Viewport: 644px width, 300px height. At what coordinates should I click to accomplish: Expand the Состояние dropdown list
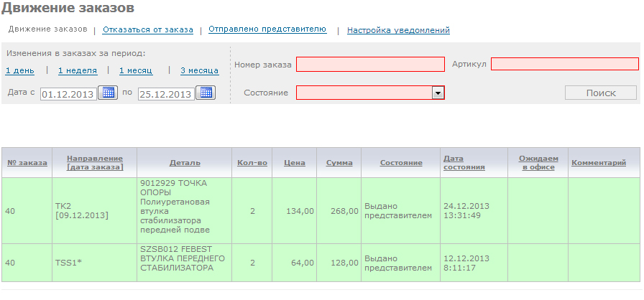point(437,93)
